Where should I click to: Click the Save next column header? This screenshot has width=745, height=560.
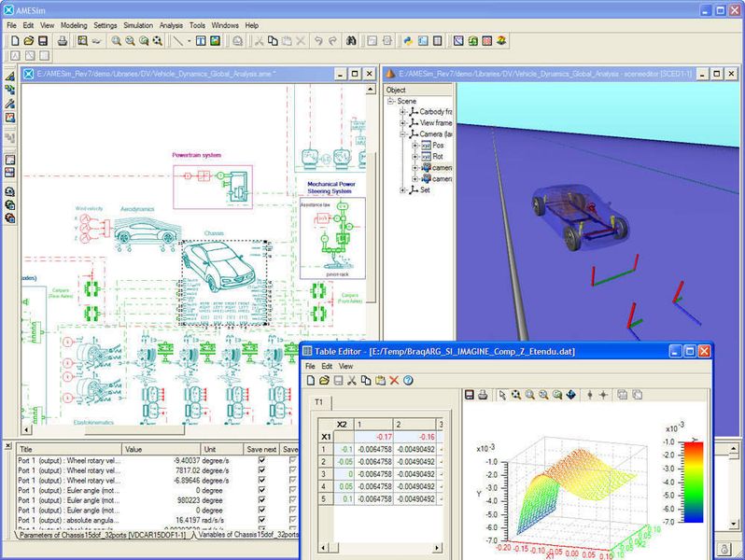point(261,449)
